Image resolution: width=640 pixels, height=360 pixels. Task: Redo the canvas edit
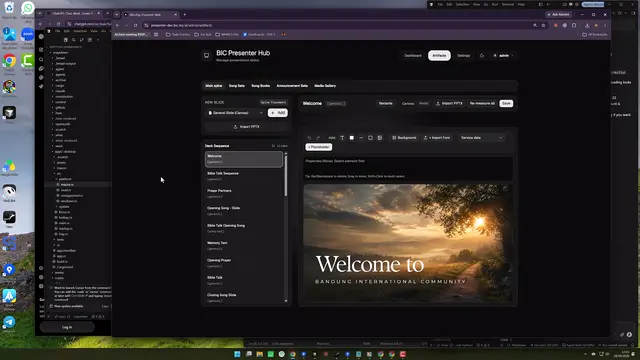pyautogui.click(x=318, y=138)
